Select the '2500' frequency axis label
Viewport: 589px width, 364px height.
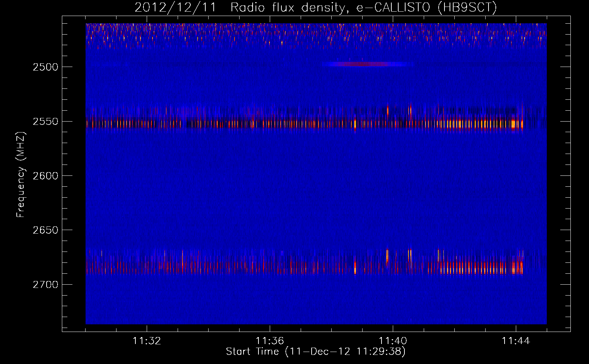pyautogui.click(x=45, y=67)
